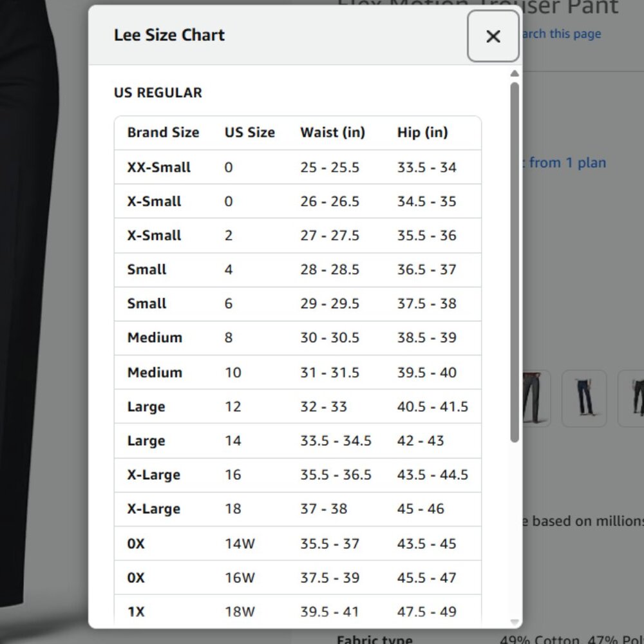This screenshot has height=644, width=644.
Task: Close the Lee Size Chart popup
Action: (493, 36)
